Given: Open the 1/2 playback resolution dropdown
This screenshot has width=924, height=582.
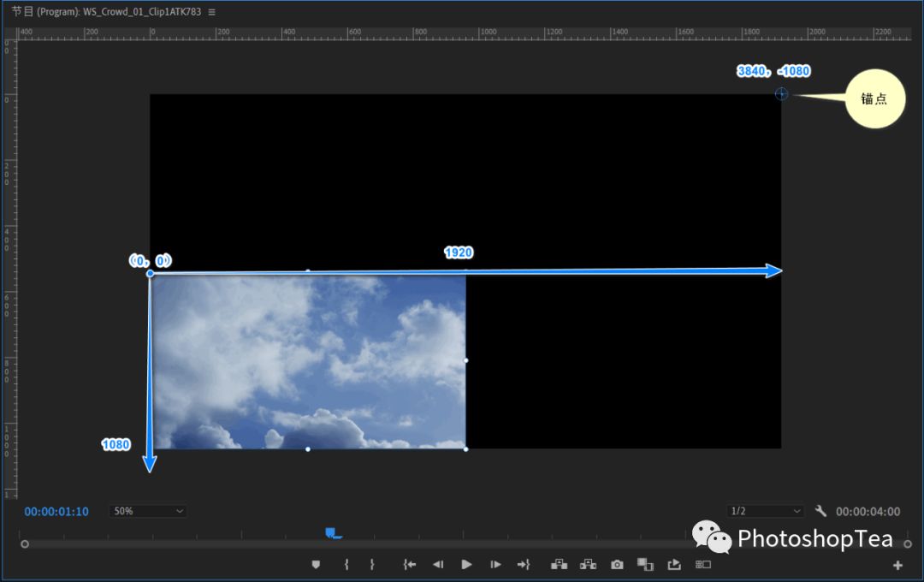Looking at the screenshot, I should tap(765, 511).
